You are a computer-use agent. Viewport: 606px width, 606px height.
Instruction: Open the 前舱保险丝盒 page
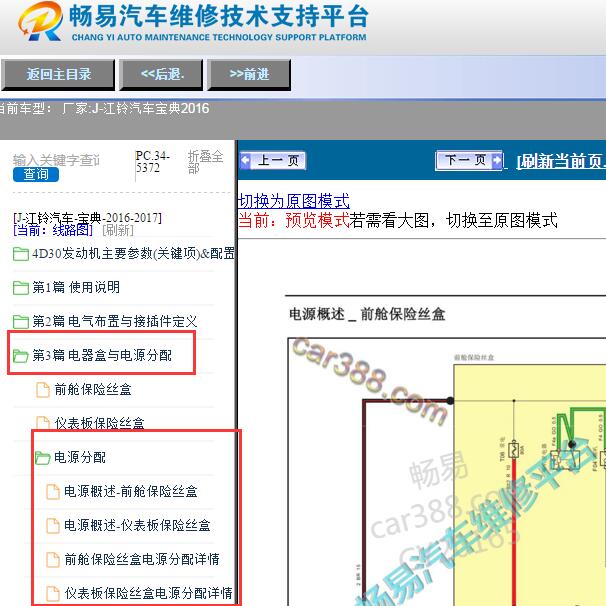[93, 390]
